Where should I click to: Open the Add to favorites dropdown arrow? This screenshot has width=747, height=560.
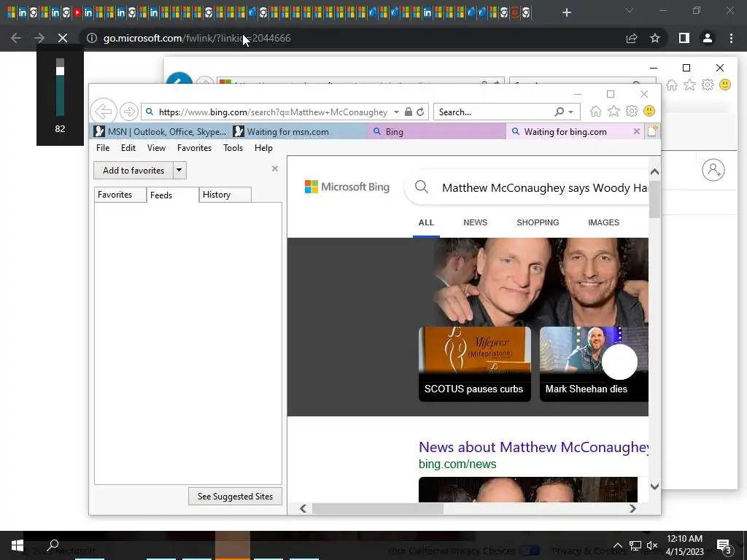click(179, 170)
